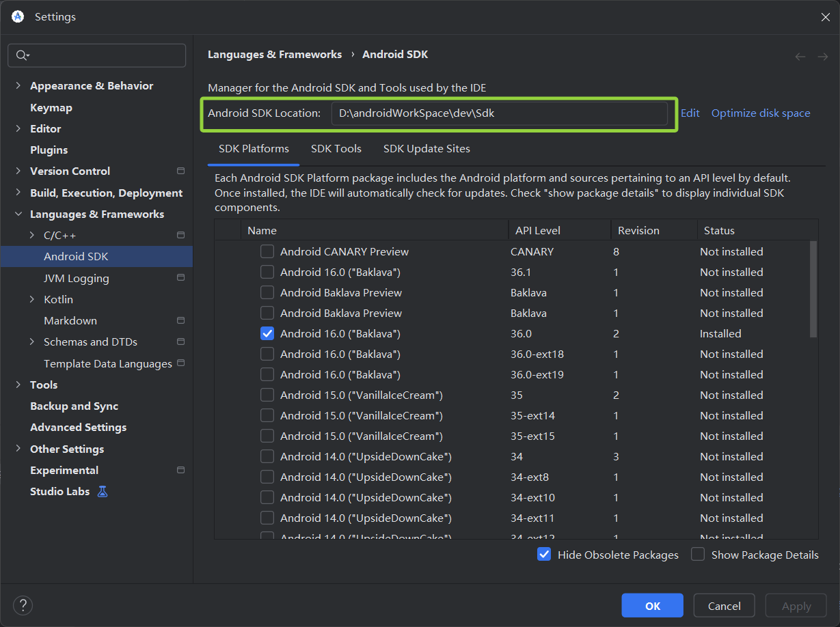Click the settings search field
The width and height of the screenshot is (840, 627).
(96, 55)
